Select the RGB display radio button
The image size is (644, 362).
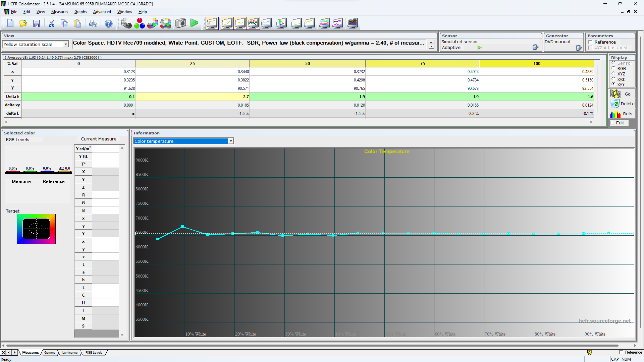[613, 68]
